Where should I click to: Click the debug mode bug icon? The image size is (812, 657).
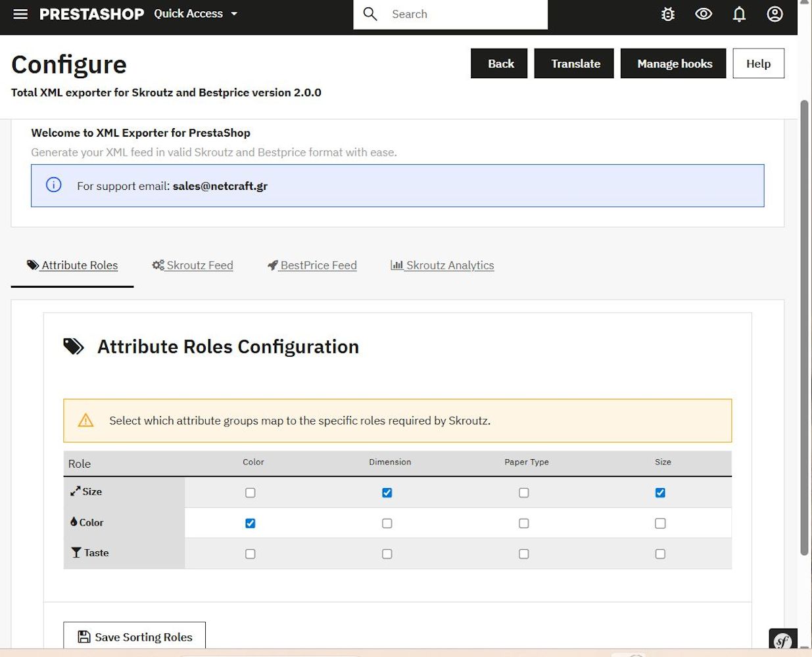[668, 14]
